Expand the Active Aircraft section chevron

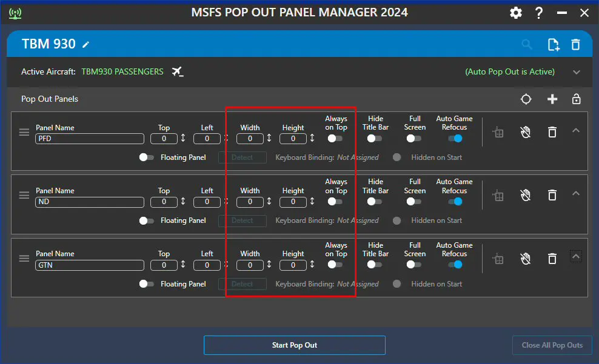(577, 72)
